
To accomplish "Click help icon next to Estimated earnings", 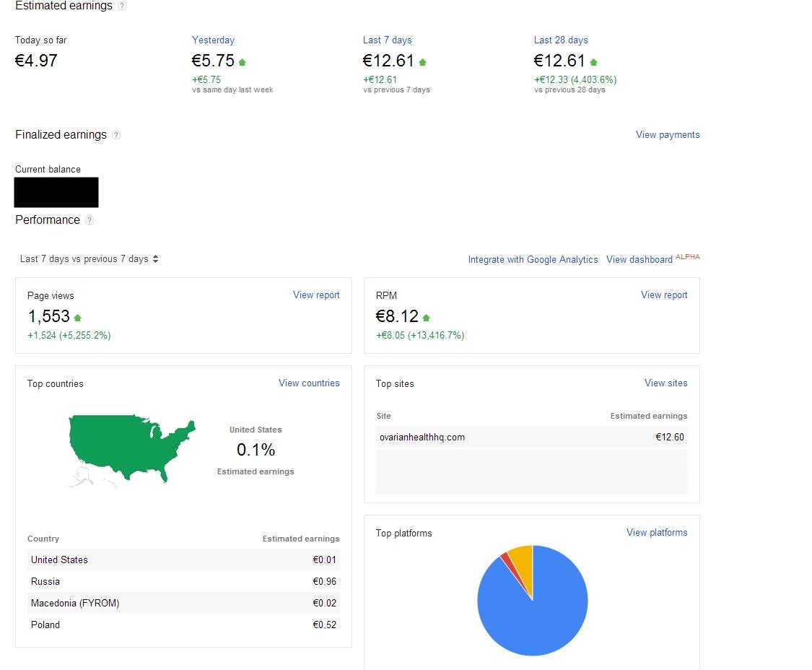I will tap(122, 6).
